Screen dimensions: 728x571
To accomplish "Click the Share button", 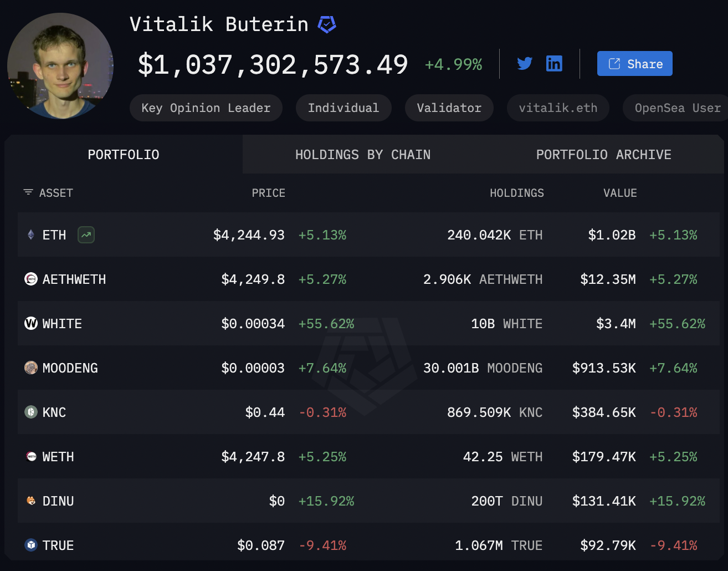I will tap(634, 63).
